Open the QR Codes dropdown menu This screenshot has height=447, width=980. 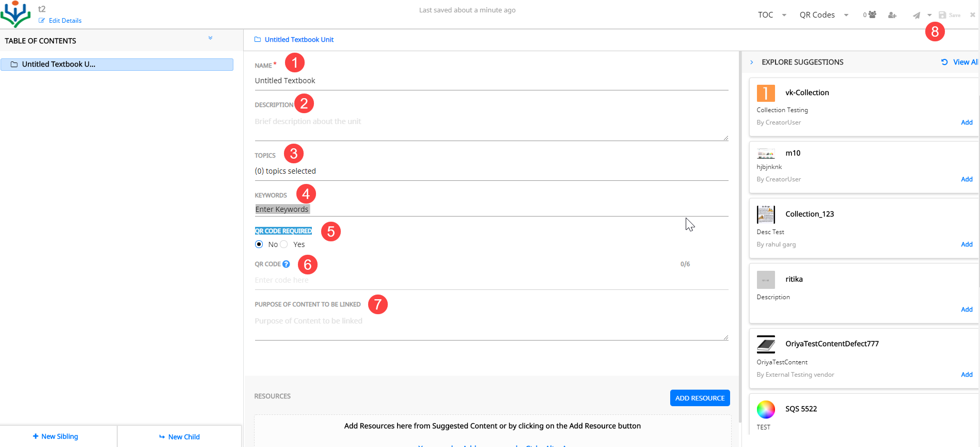824,15
